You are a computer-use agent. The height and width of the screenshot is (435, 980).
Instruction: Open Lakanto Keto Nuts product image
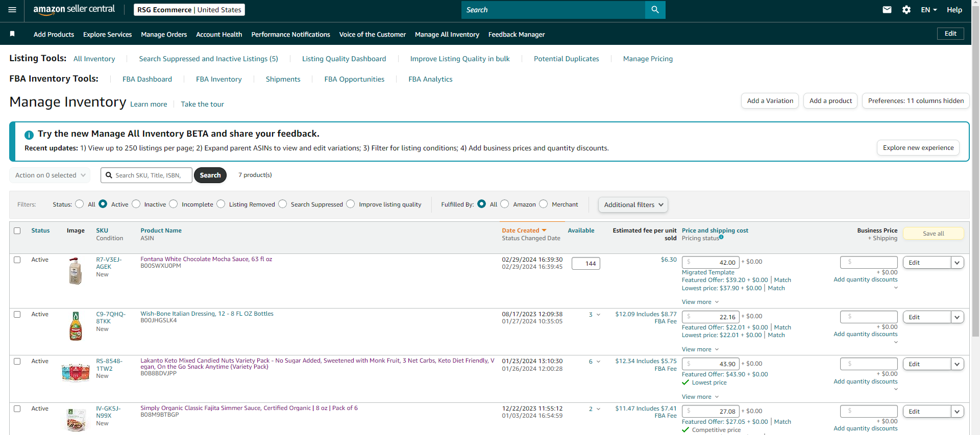pyautogui.click(x=76, y=372)
